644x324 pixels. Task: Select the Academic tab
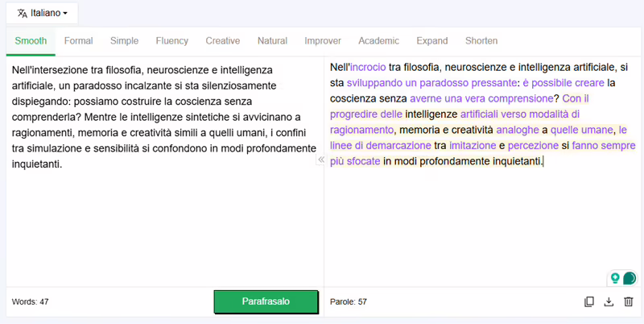[378, 41]
